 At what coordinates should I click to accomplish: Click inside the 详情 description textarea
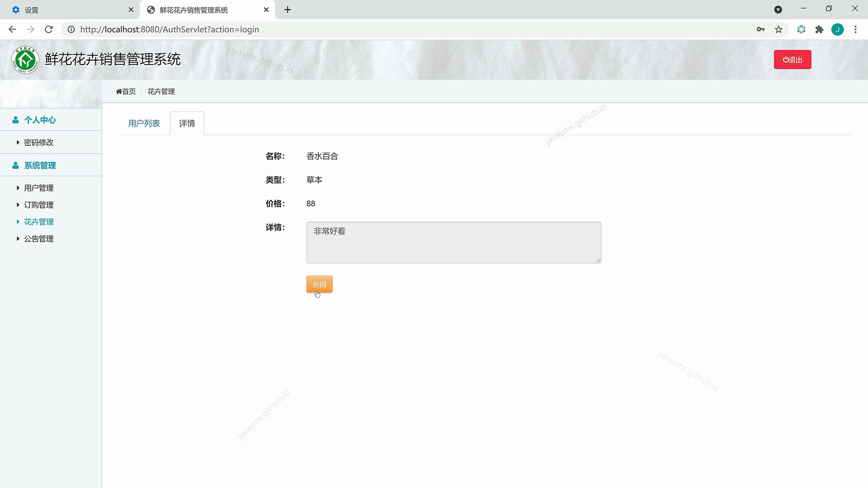click(453, 242)
